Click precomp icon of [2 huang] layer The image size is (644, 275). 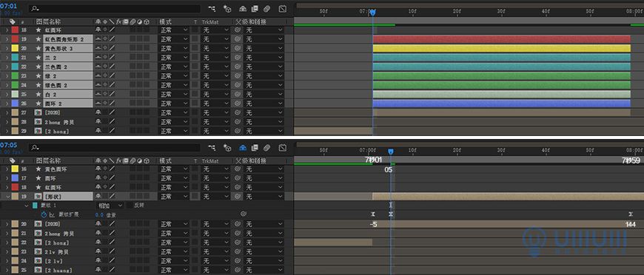tap(38, 270)
